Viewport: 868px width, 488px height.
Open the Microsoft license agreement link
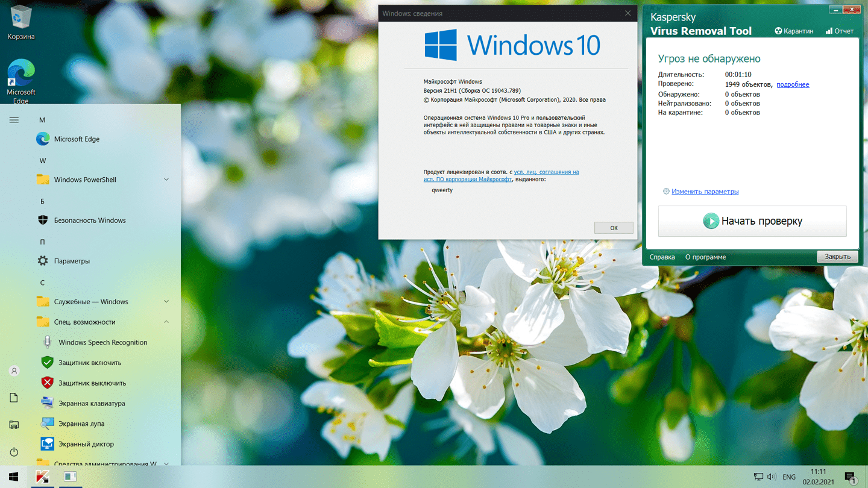click(501, 175)
